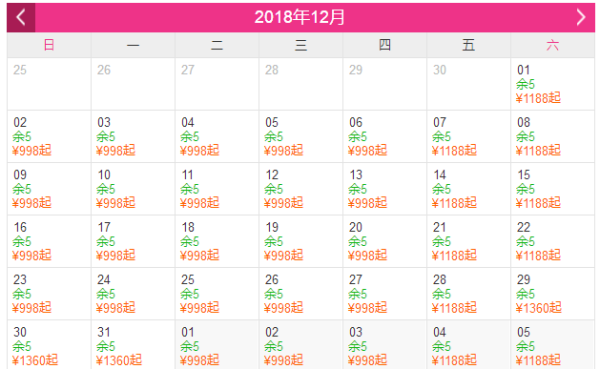Choose December 03 date cell

click(133, 137)
